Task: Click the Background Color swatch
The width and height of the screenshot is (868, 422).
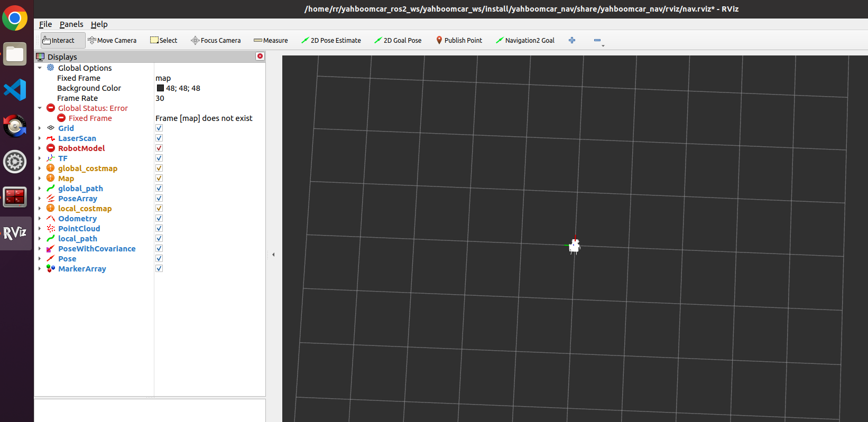Action: (x=160, y=88)
